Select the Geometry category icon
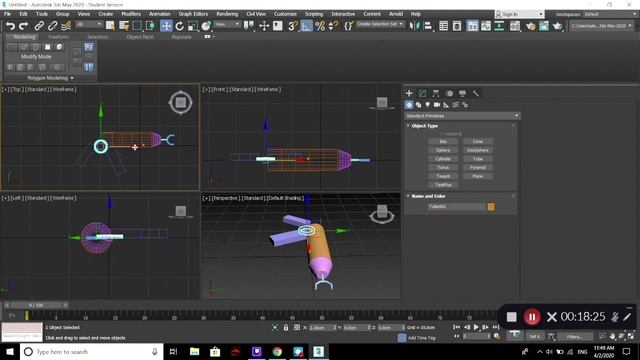Image resolution: width=640 pixels, height=360 pixels. pyautogui.click(x=409, y=105)
